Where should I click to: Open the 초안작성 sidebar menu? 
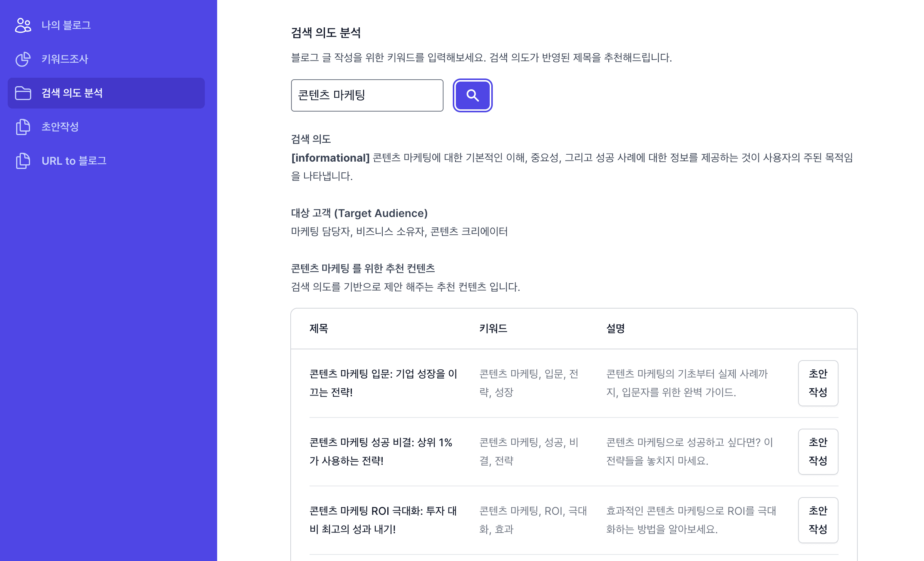[60, 127]
